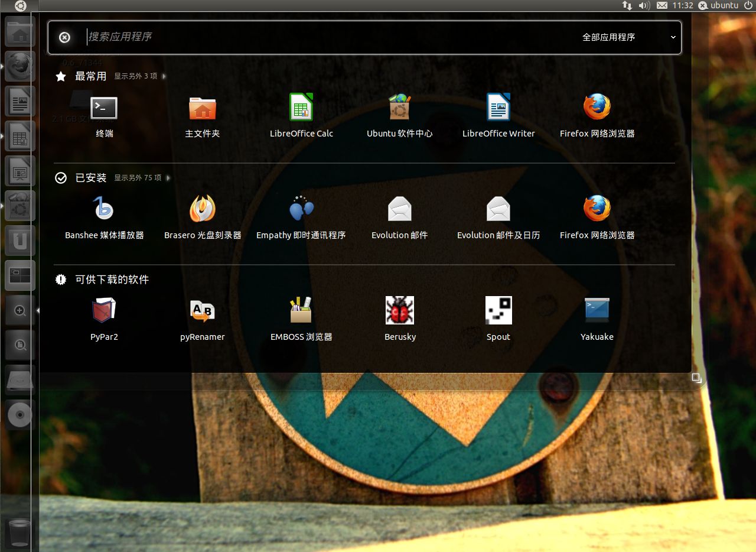Open LibreOffice Impress from the launcher
Image resolution: width=756 pixels, height=552 pixels.
(x=20, y=171)
